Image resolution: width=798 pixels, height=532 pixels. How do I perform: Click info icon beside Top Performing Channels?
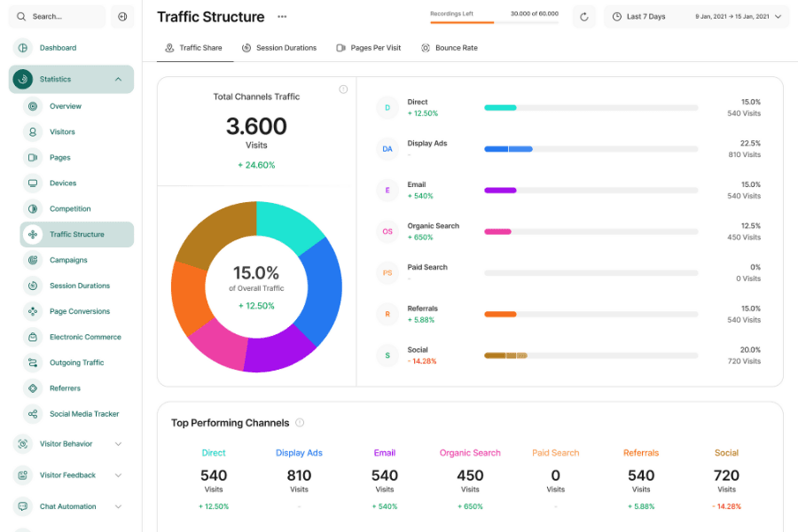[300, 423]
